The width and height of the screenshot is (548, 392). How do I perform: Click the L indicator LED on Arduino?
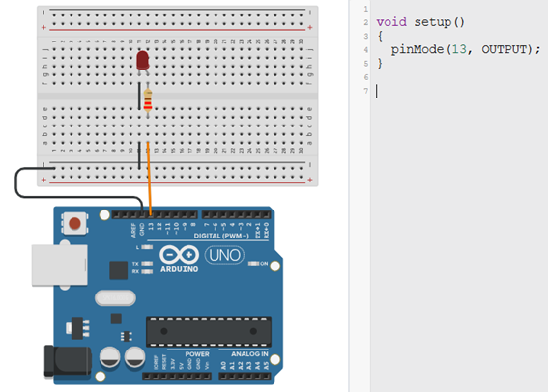[x=147, y=247]
